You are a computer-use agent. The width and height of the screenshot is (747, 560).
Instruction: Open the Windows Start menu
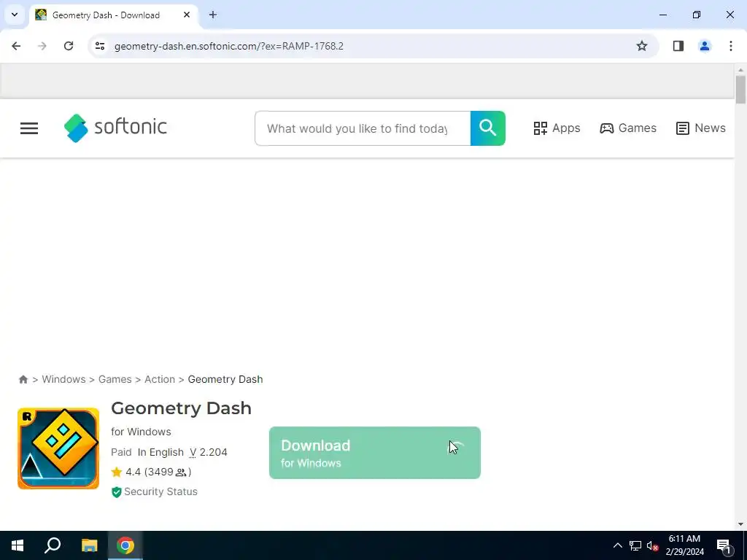[x=18, y=545]
